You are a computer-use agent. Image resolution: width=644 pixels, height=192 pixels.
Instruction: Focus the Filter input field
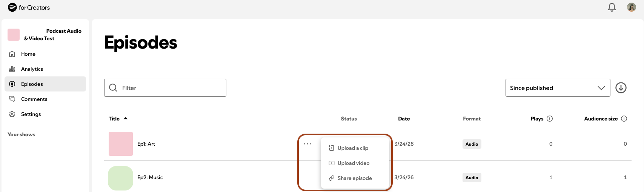[x=165, y=88]
